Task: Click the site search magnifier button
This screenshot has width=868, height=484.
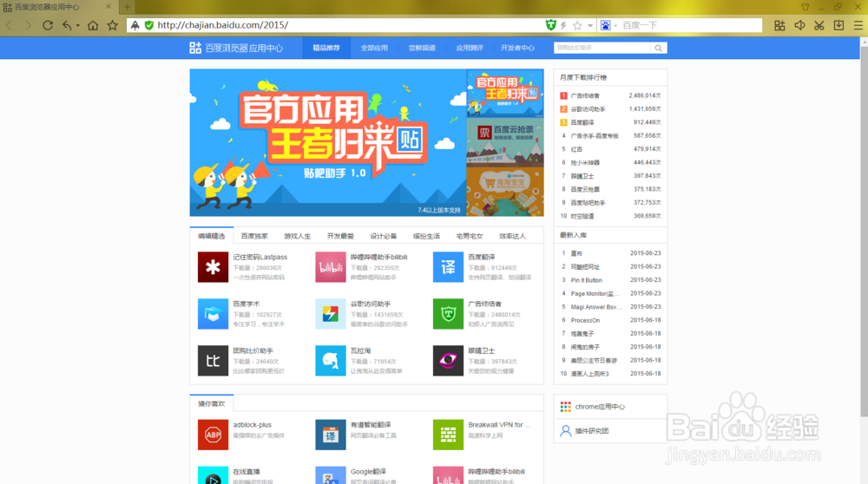Action: pos(658,48)
